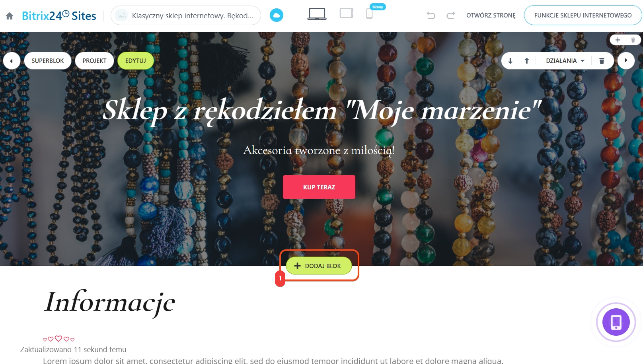Click the blue cloud publish icon
The image size is (643, 364).
coord(277,16)
